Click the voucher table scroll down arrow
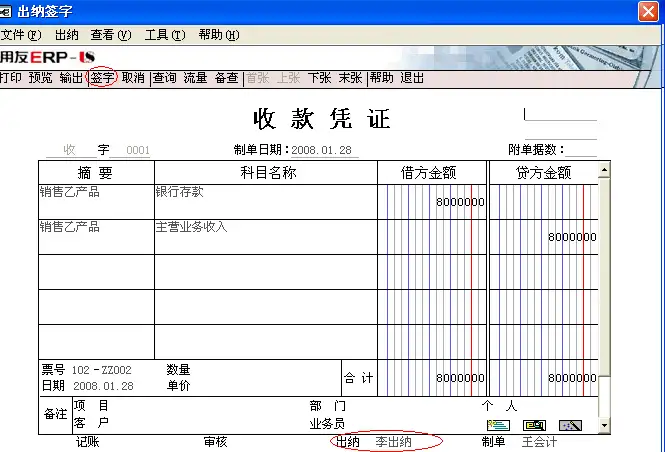665x452 pixels. [604, 425]
